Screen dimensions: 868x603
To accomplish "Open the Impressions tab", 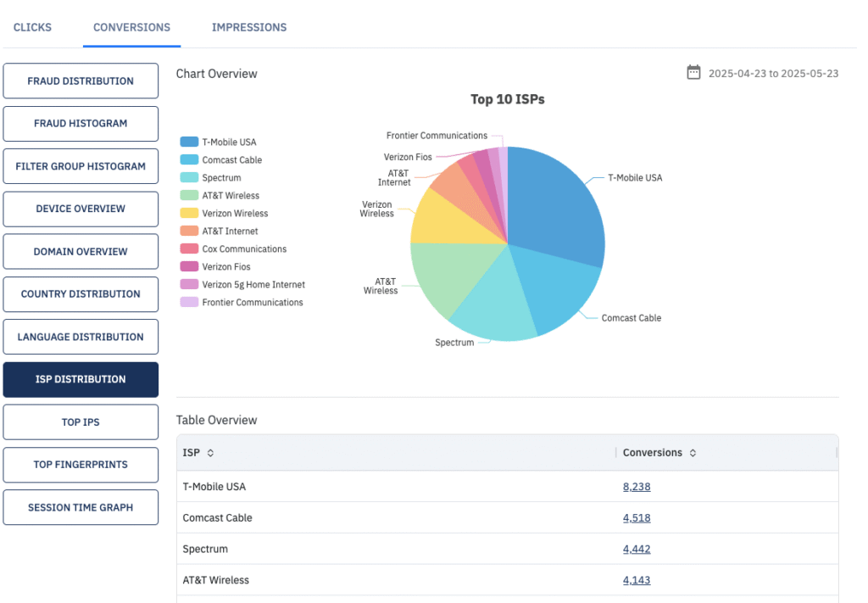I will [249, 27].
